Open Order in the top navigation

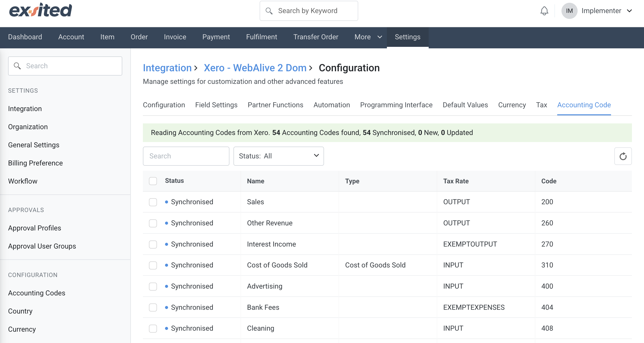click(x=139, y=37)
